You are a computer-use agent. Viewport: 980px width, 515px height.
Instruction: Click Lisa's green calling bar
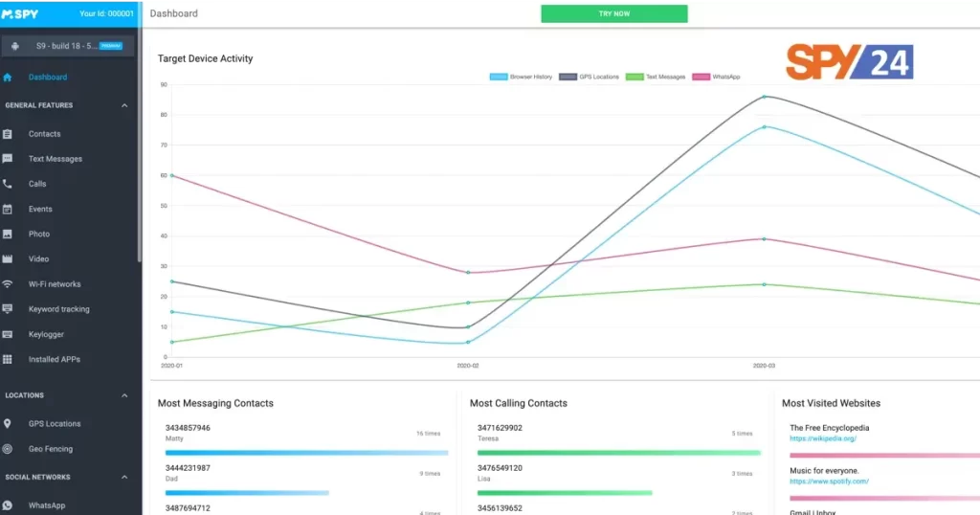[565, 493]
